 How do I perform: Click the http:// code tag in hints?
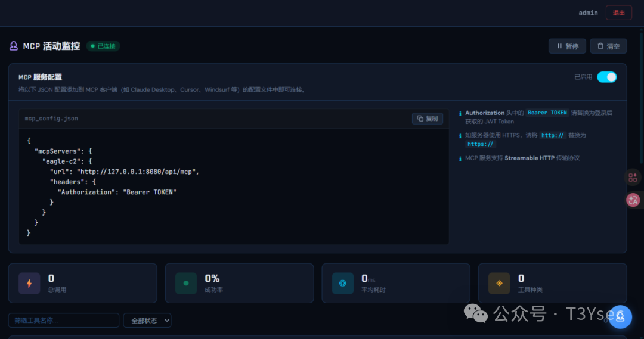tap(552, 135)
